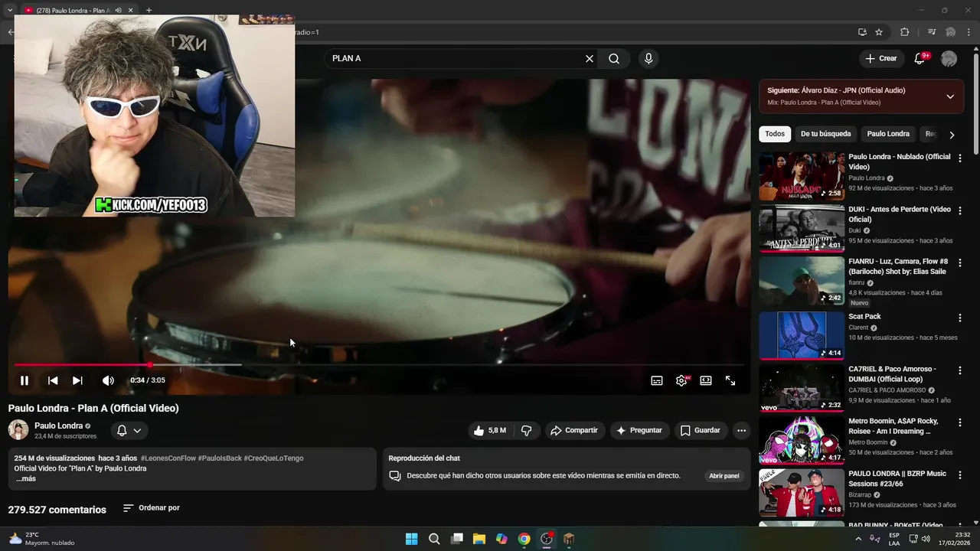Open more actions ellipsis under video
The width and height of the screenshot is (980, 551).
(741, 430)
